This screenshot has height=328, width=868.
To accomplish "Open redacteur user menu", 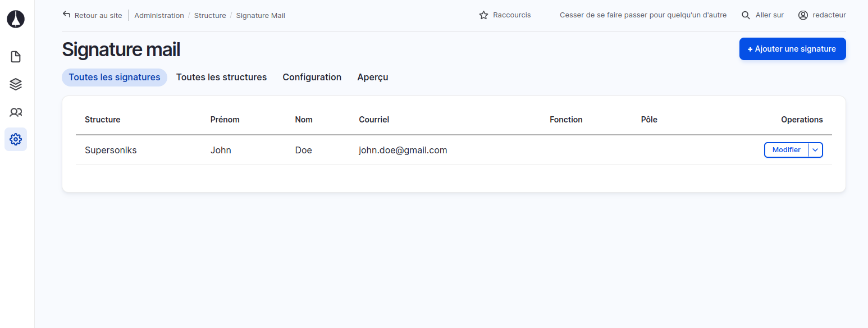I will coord(829,15).
